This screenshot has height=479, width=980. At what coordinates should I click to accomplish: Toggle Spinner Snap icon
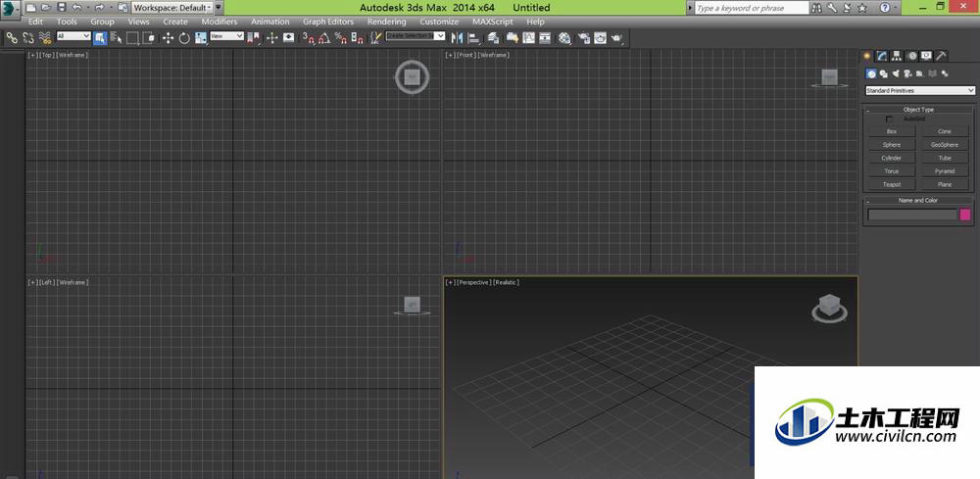(357, 38)
